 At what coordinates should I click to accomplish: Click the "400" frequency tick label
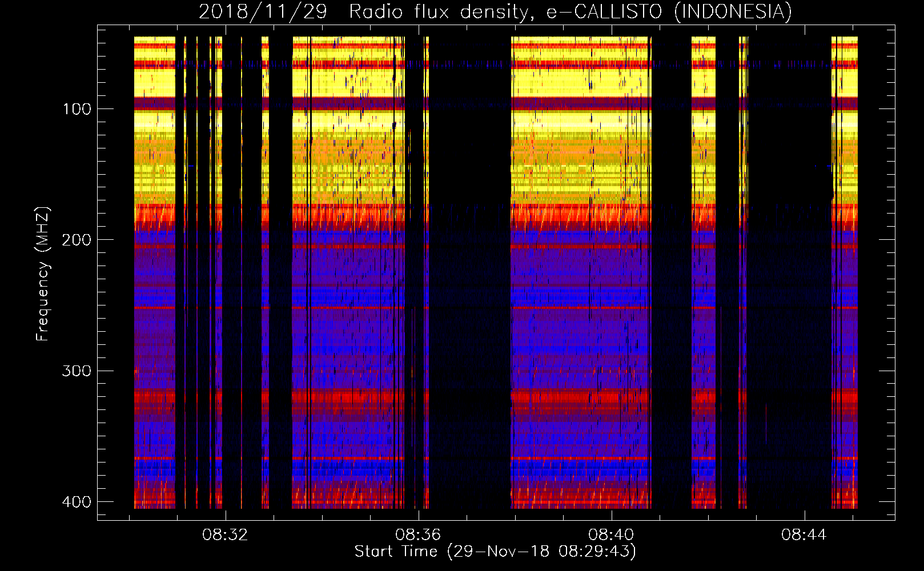[x=77, y=502]
